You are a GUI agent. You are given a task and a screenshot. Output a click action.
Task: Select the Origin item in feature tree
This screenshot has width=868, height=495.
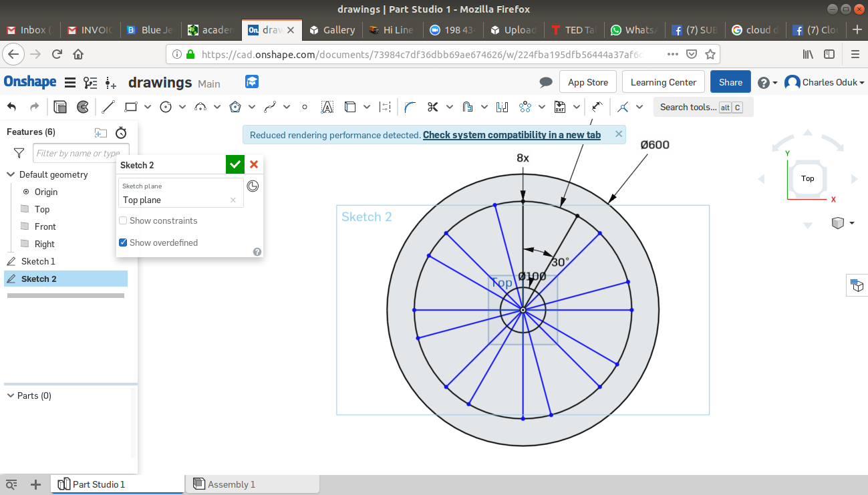(x=46, y=192)
